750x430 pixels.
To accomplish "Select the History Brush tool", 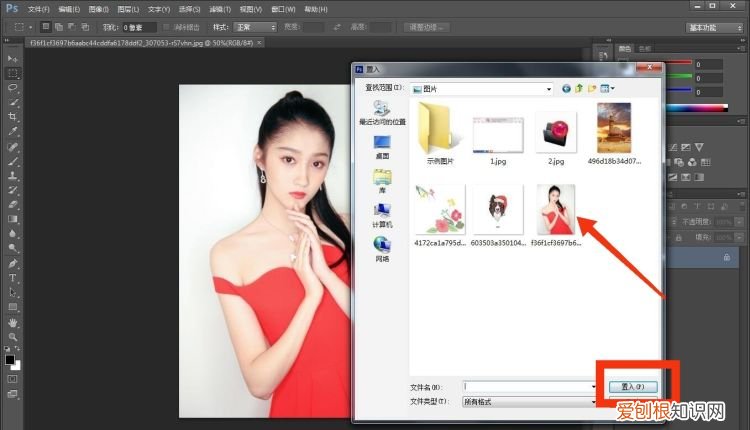I will [x=12, y=190].
